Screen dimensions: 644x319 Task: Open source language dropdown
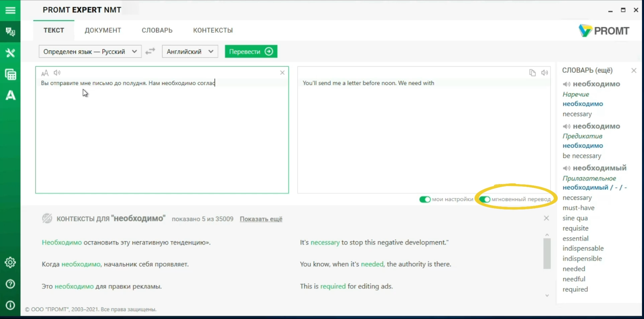click(x=90, y=51)
